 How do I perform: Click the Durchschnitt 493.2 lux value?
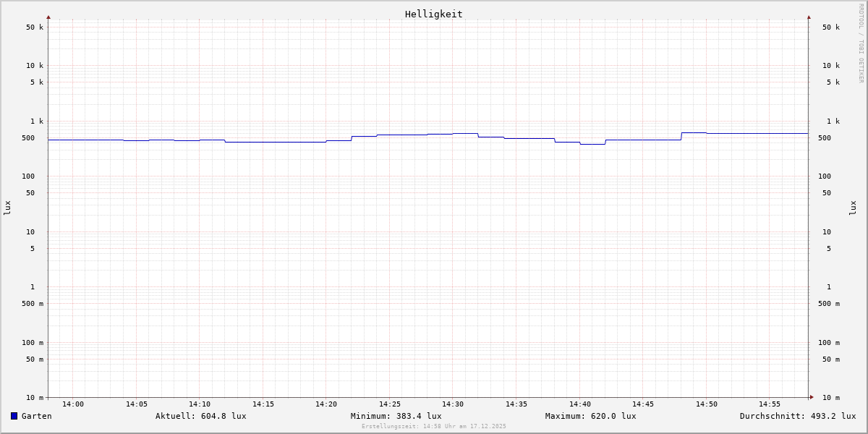[x=797, y=416]
